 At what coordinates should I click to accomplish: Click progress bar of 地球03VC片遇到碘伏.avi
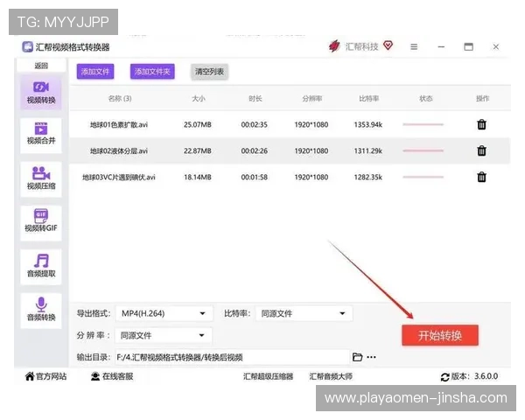tap(423, 177)
